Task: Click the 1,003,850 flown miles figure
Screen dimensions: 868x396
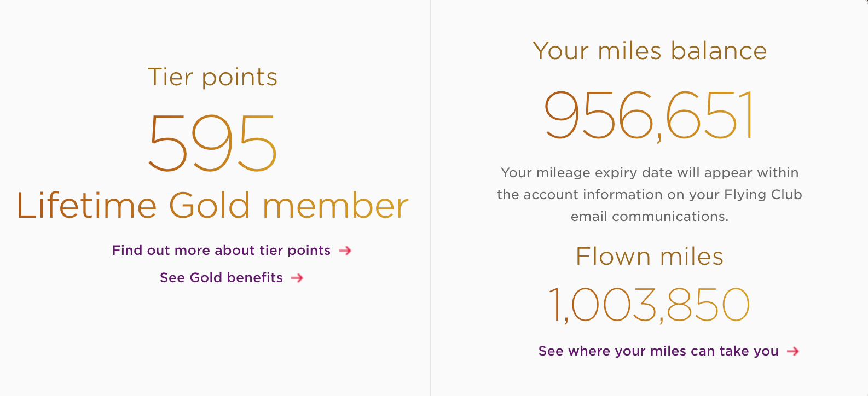Action: point(650,304)
